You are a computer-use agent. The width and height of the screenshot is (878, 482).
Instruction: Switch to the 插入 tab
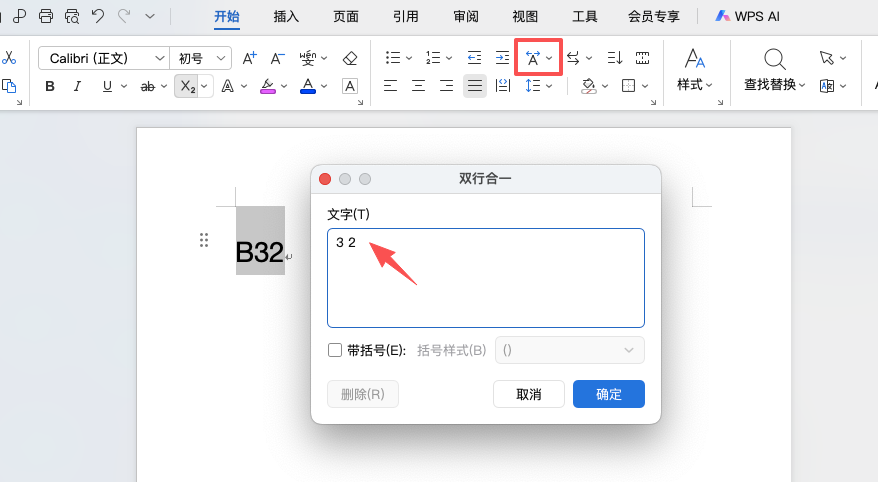coord(286,17)
